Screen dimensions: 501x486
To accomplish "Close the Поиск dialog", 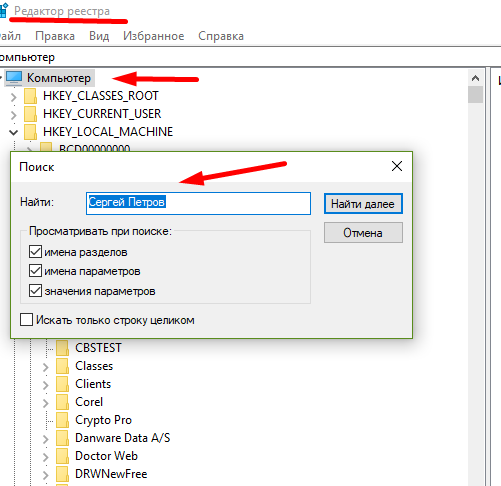I will pos(397,166).
